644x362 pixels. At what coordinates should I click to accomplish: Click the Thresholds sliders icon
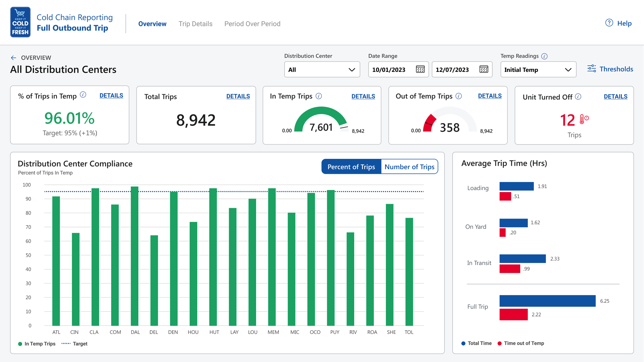click(x=591, y=69)
